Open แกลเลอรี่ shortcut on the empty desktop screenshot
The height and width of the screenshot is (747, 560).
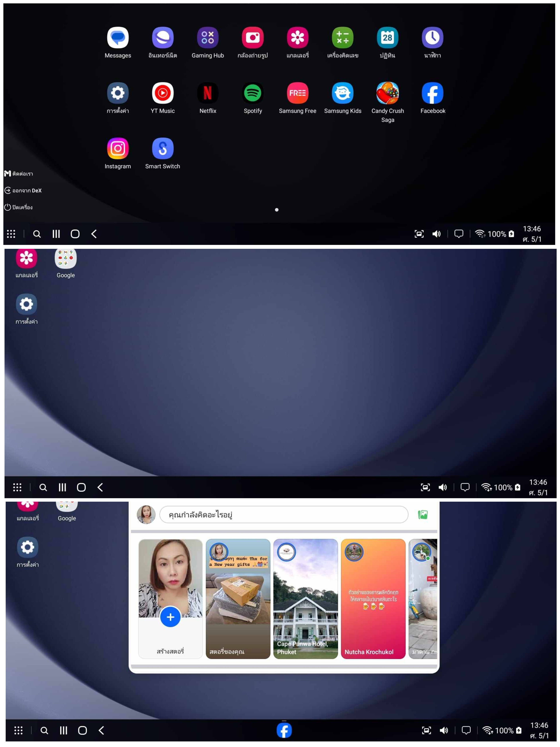pyautogui.click(x=26, y=258)
